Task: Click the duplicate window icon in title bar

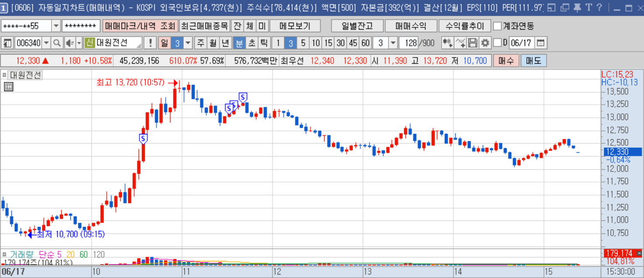Action: point(564,7)
